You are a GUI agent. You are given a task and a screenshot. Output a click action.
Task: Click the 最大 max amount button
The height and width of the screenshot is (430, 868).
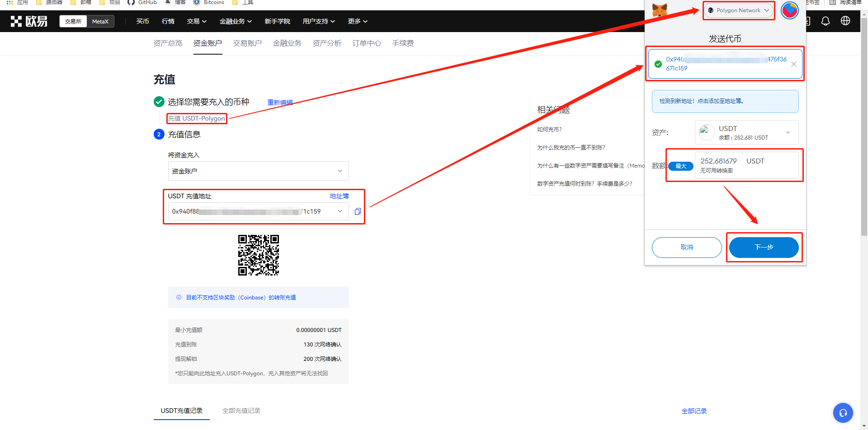click(x=681, y=166)
